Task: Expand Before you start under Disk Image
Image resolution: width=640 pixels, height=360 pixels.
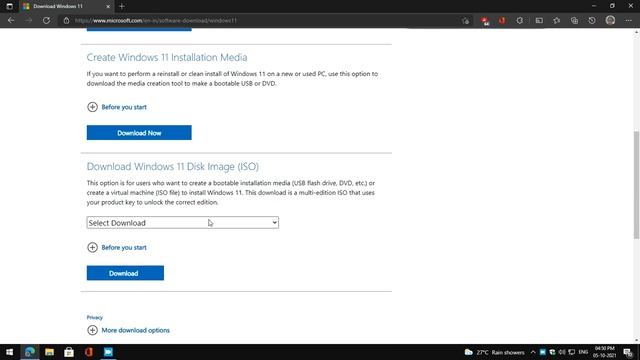Action: point(117,247)
